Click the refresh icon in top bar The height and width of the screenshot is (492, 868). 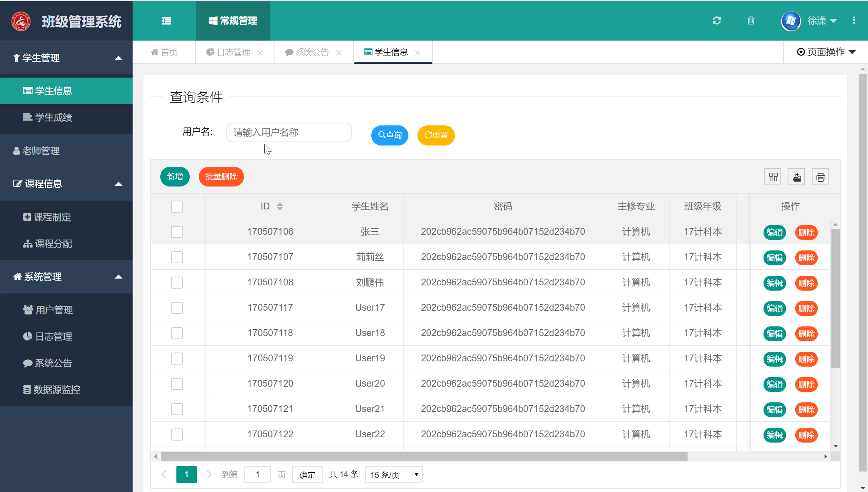coord(717,20)
